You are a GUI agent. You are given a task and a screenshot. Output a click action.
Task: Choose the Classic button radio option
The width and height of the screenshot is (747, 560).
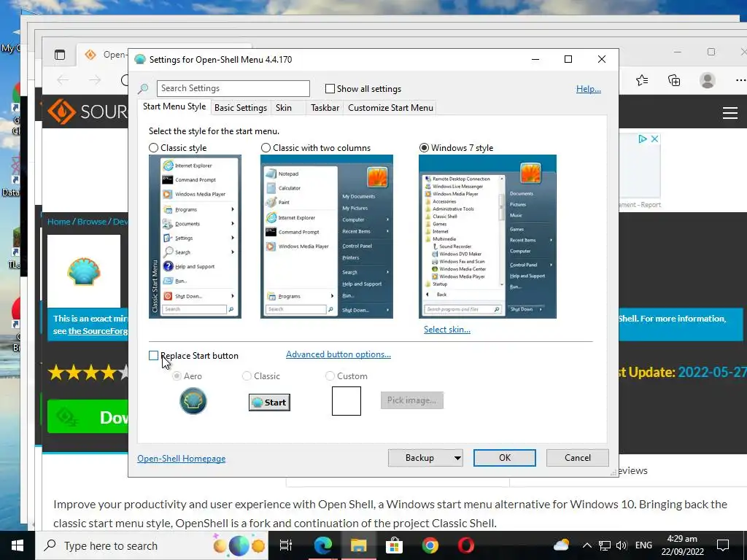click(x=247, y=376)
